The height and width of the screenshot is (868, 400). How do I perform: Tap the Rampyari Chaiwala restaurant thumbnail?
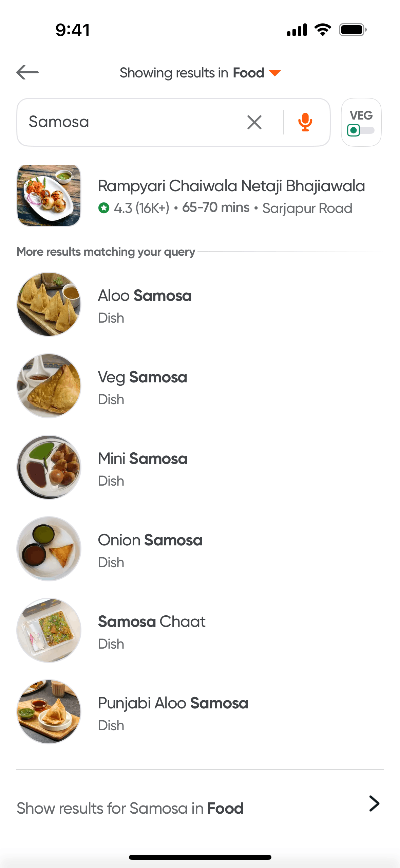point(49,196)
